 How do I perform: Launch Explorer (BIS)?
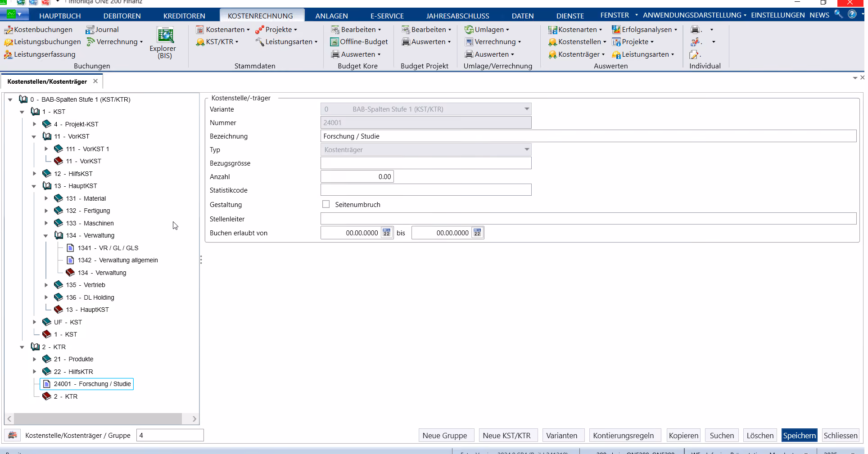[x=163, y=43]
